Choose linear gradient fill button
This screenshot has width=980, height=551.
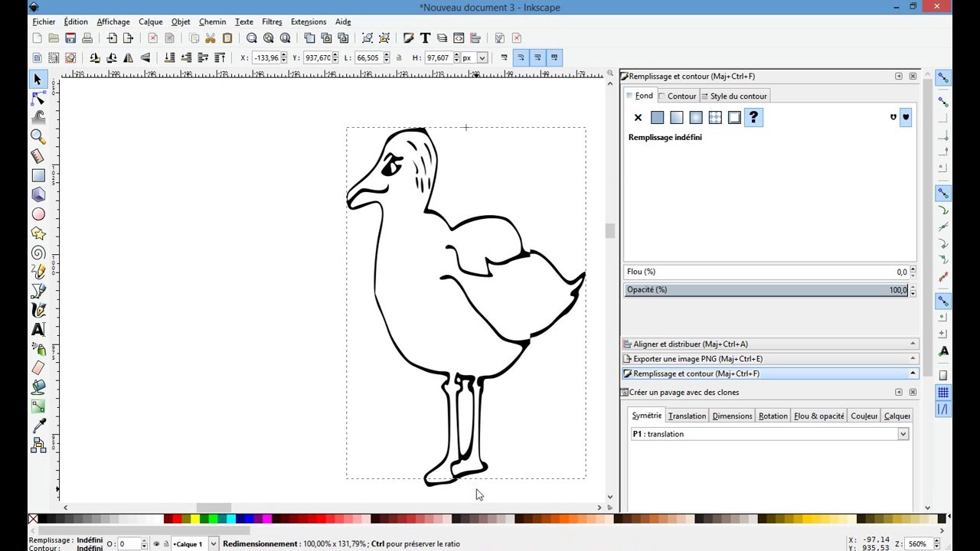pyautogui.click(x=676, y=117)
